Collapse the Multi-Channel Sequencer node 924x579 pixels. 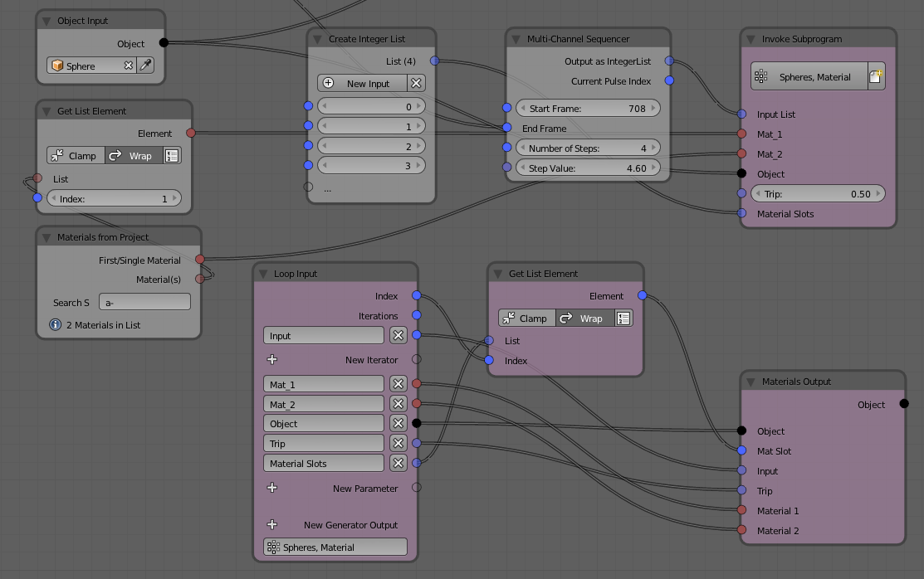coord(516,39)
